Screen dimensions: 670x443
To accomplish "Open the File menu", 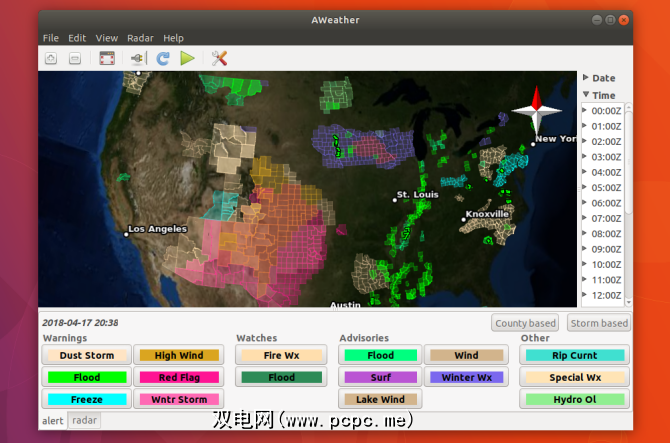I will click(x=50, y=38).
